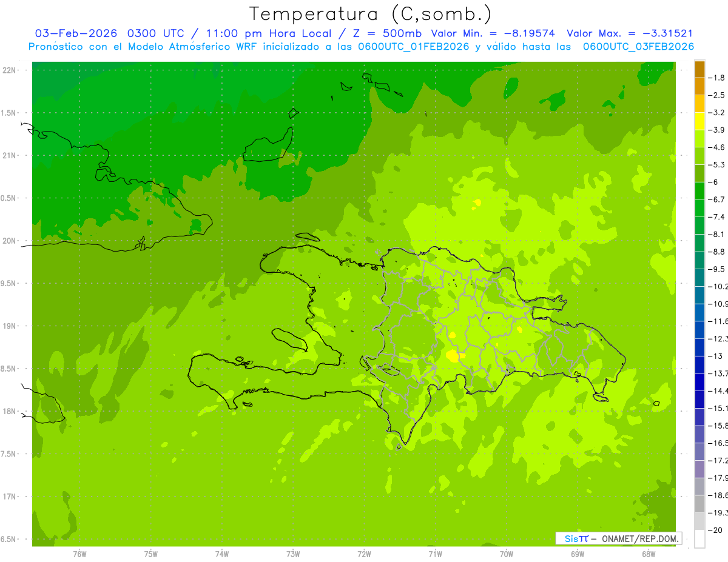Click the purple swatch between -17.2 and -17.9

coord(699,469)
